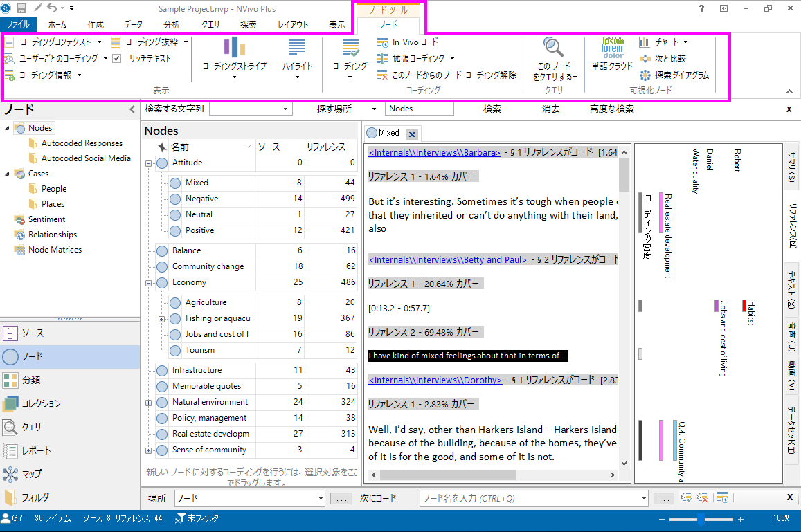Click the Save icon in the title bar
The height and width of the screenshot is (532, 801).
21,8
